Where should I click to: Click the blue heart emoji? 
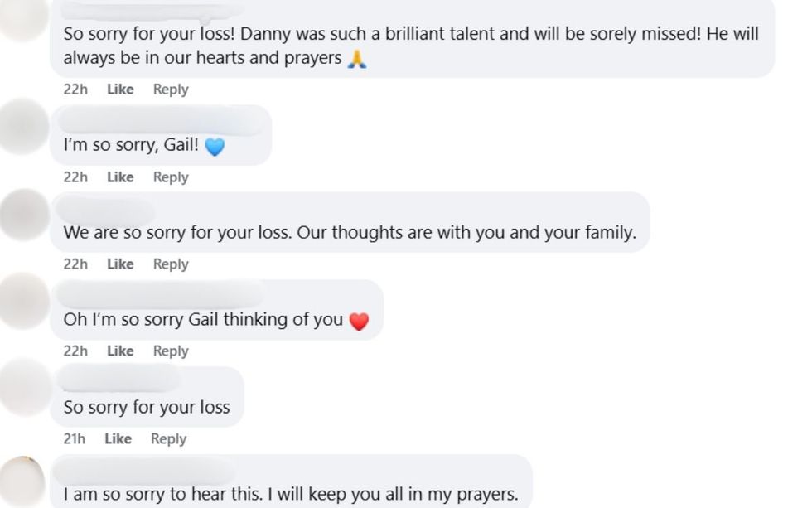(x=215, y=147)
